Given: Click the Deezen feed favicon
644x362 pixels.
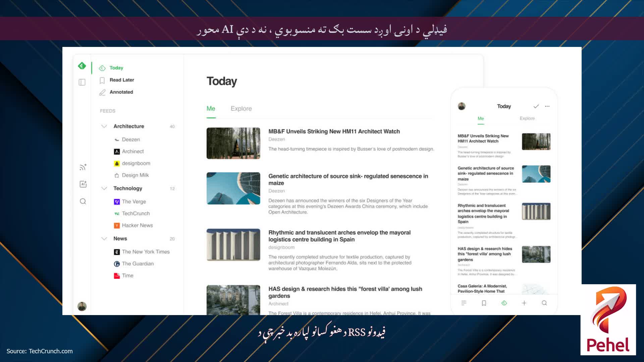Looking at the screenshot, I should pyautogui.click(x=117, y=140).
